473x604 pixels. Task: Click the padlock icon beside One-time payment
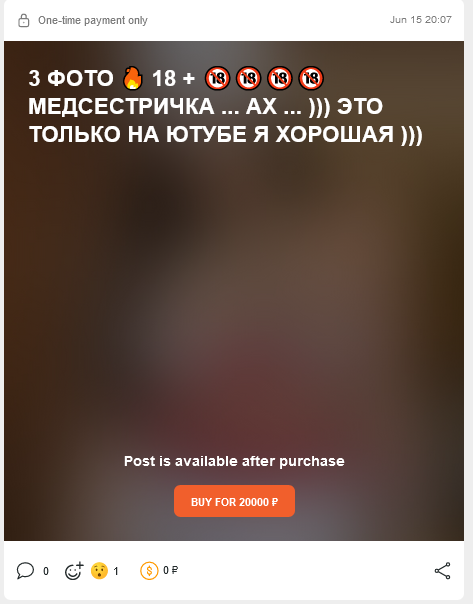click(x=24, y=20)
